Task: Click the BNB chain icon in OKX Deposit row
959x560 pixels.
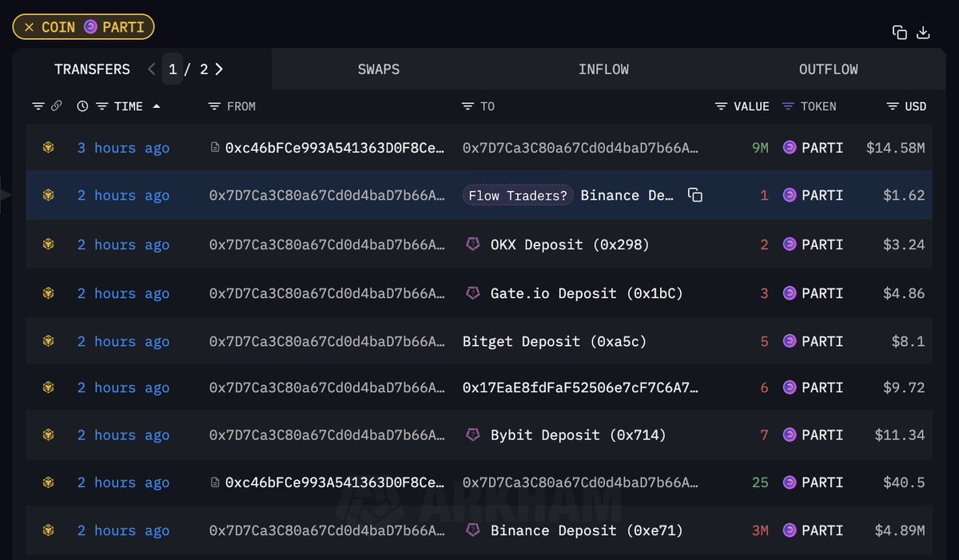Action: pyautogui.click(x=49, y=245)
